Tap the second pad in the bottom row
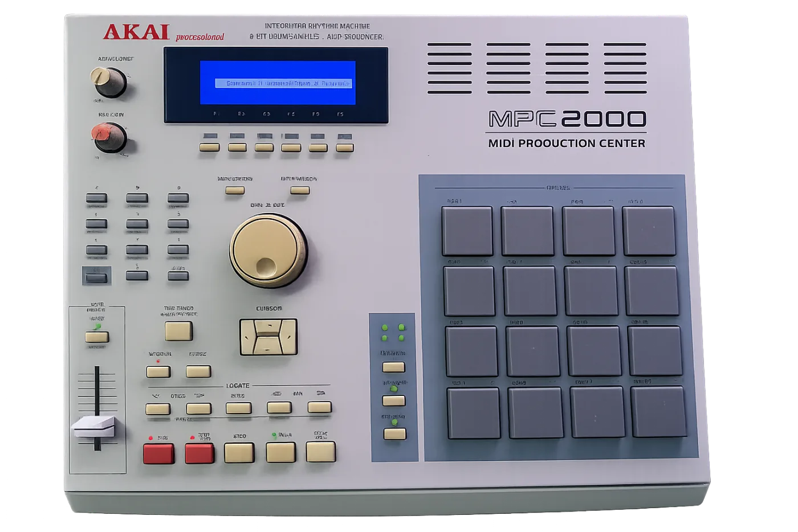 536,413
